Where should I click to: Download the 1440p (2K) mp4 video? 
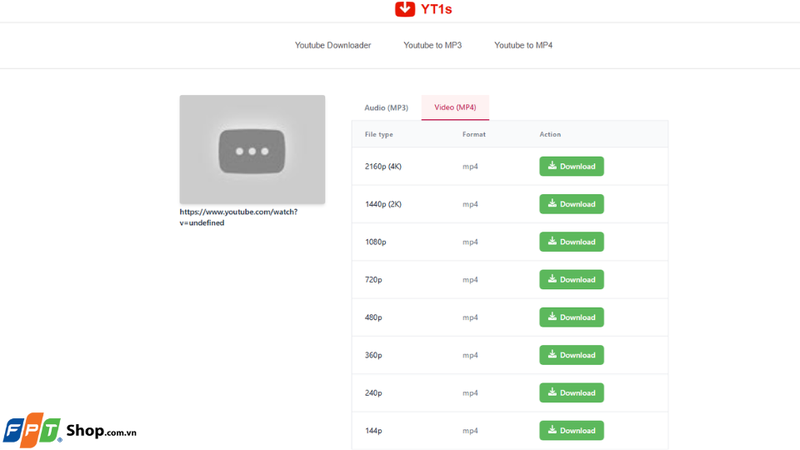[x=571, y=204]
